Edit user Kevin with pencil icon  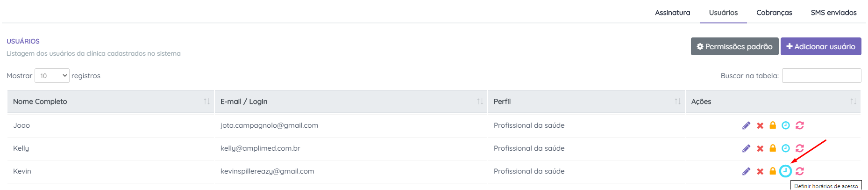[x=746, y=171]
